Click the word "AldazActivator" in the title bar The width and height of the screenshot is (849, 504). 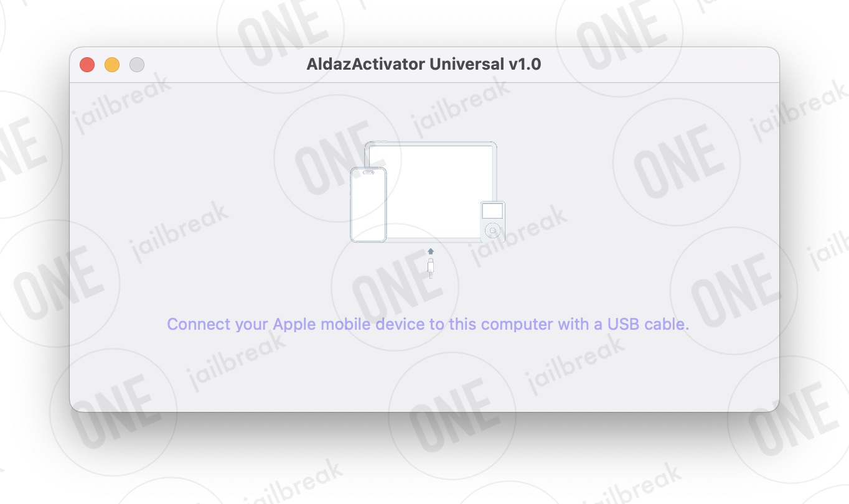(365, 64)
